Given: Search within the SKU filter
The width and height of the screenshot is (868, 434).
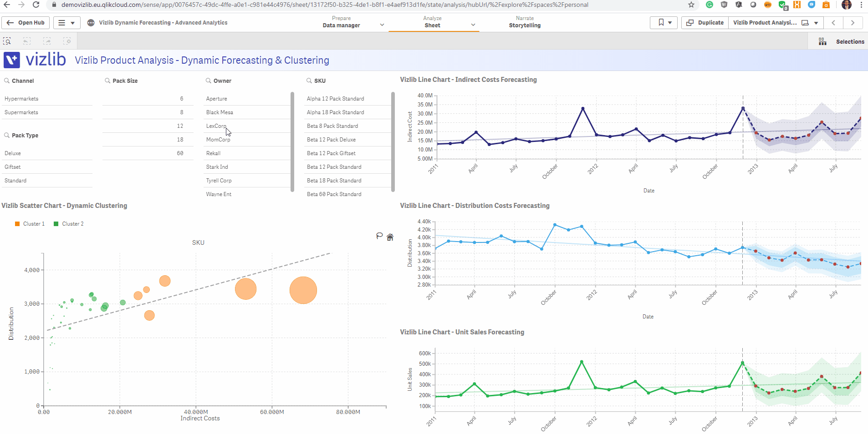Looking at the screenshot, I should [x=309, y=81].
